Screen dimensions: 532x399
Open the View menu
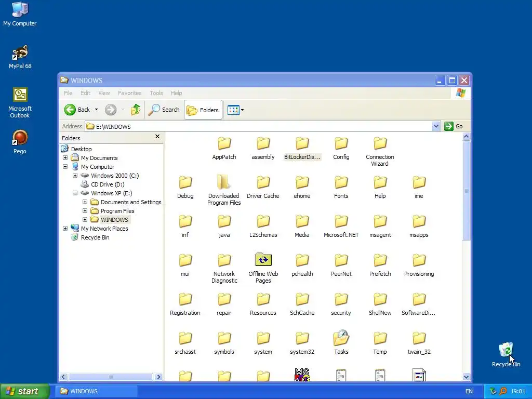click(x=104, y=93)
